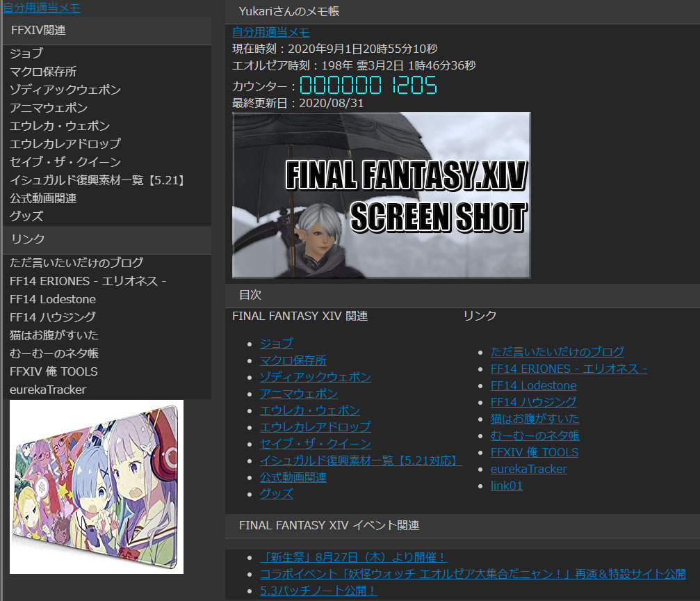The height and width of the screenshot is (601, 700).
Task: Open eurekaTracker in the sidebar links
Action: click(48, 390)
